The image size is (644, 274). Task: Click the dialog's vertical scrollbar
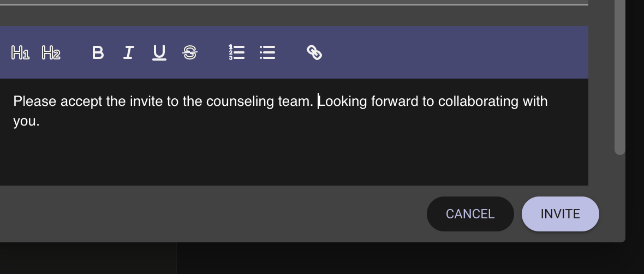(x=619, y=76)
